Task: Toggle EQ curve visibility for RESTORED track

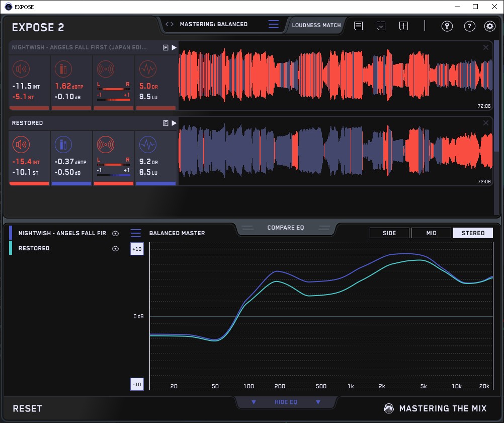Action: [116, 248]
